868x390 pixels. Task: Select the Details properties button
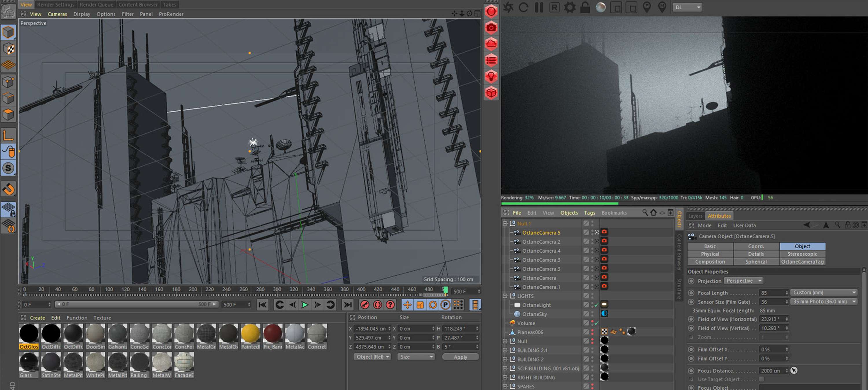click(756, 254)
